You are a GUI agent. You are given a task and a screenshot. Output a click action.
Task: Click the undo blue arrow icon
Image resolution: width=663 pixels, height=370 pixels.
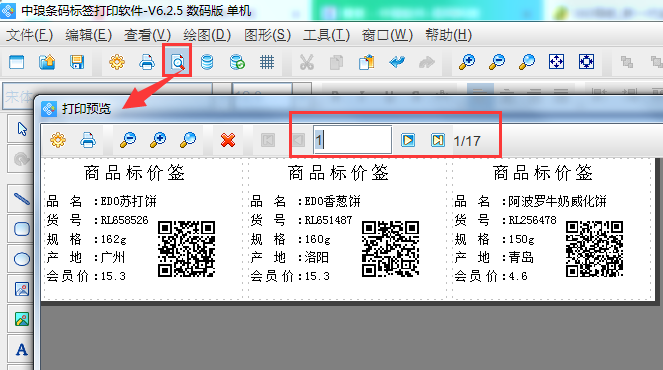(397, 62)
